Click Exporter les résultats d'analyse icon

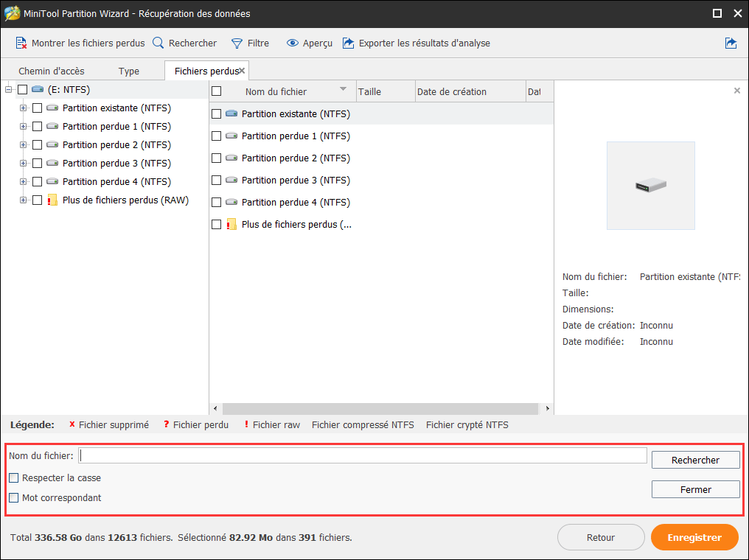coord(349,43)
